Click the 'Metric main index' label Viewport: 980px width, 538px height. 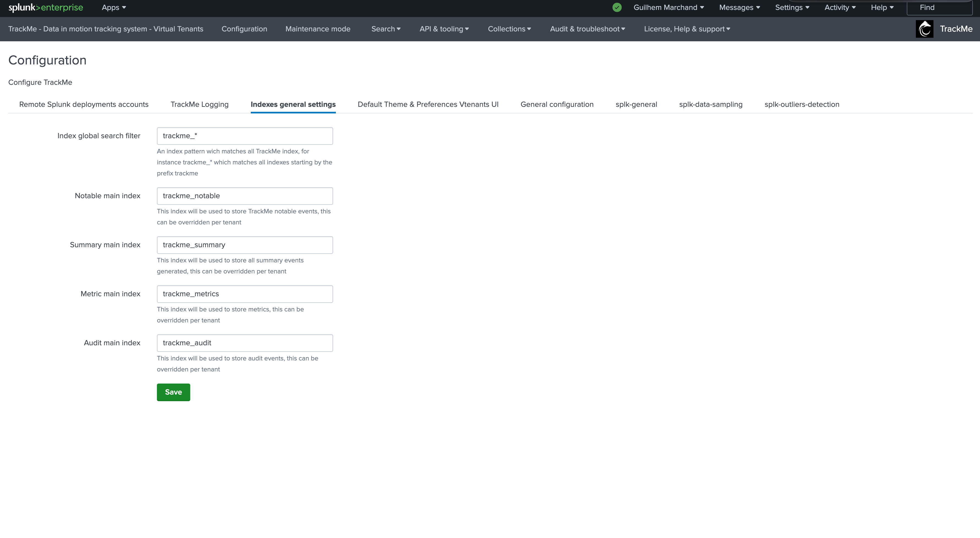(110, 294)
